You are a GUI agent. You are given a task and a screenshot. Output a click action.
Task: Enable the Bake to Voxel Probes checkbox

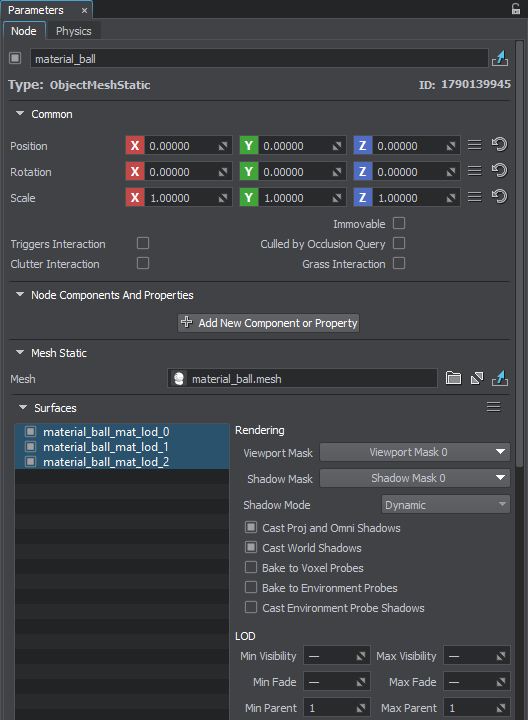point(251,568)
